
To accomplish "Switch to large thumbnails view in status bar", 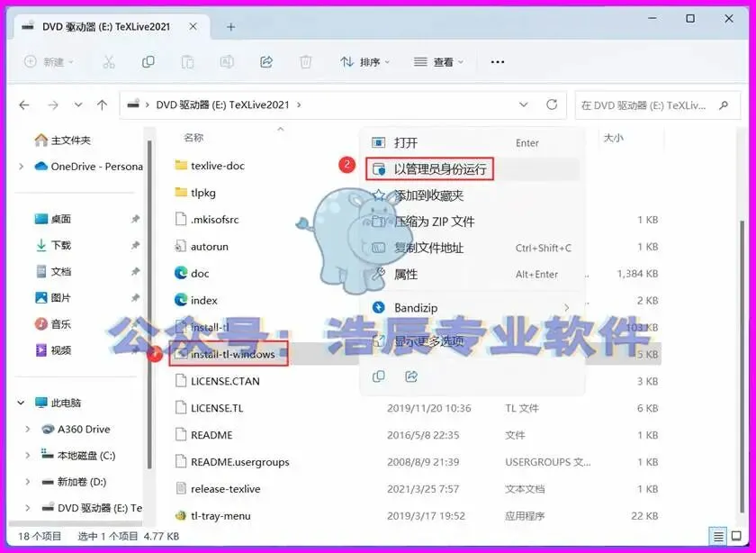I will pos(736,536).
